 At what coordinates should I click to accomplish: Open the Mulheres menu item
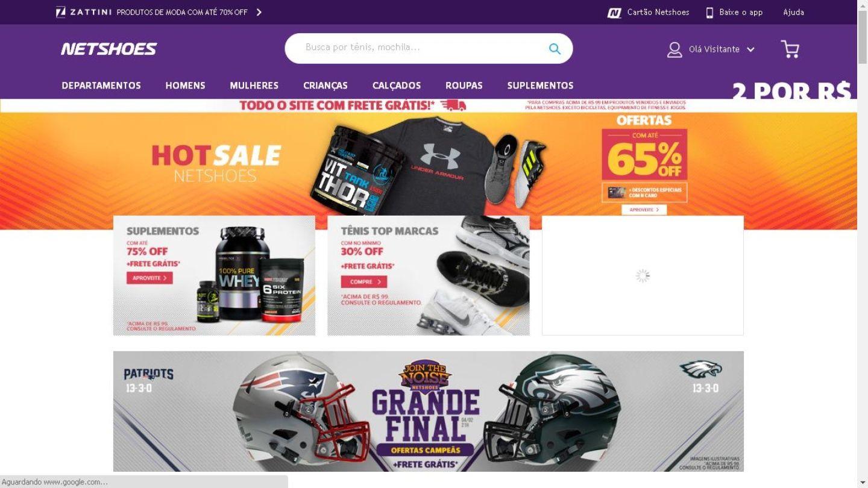click(x=254, y=86)
